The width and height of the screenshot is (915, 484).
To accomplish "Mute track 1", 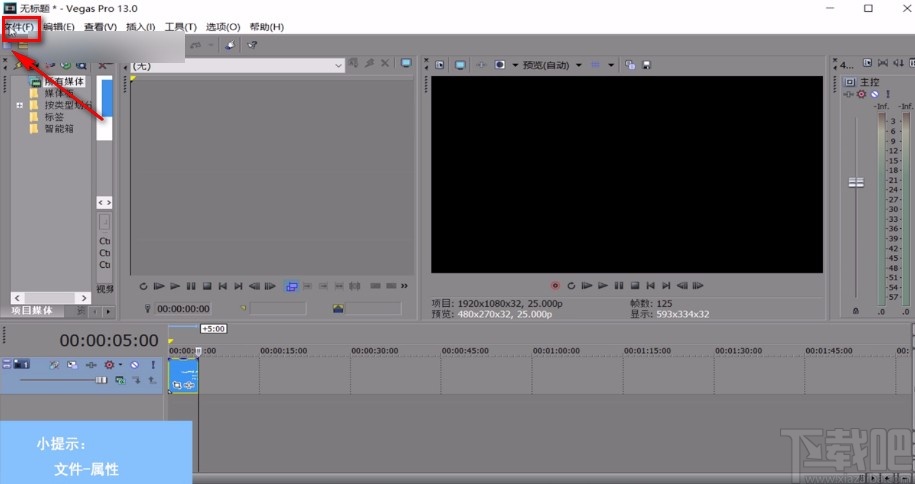I will [x=135, y=365].
